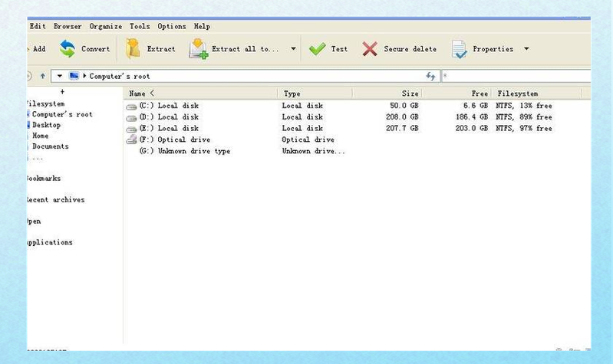Click the E: drive disk icon
The height and width of the screenshot is (364, 613).
point(131,129)
